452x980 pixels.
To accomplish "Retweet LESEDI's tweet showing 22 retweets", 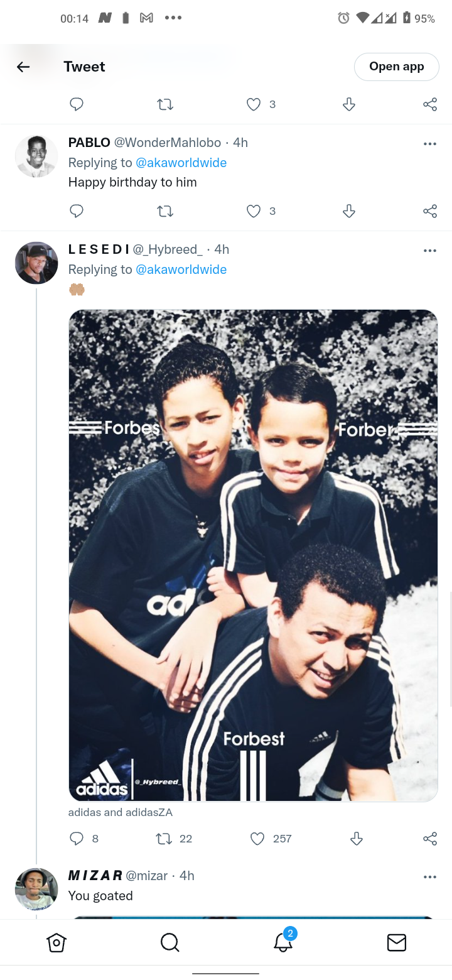I will pos(173,839).
